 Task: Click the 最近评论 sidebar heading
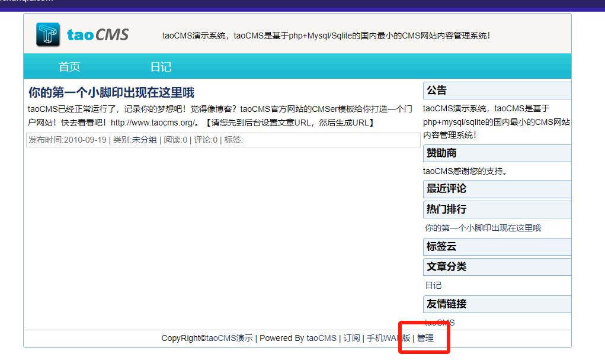(446, 189)
